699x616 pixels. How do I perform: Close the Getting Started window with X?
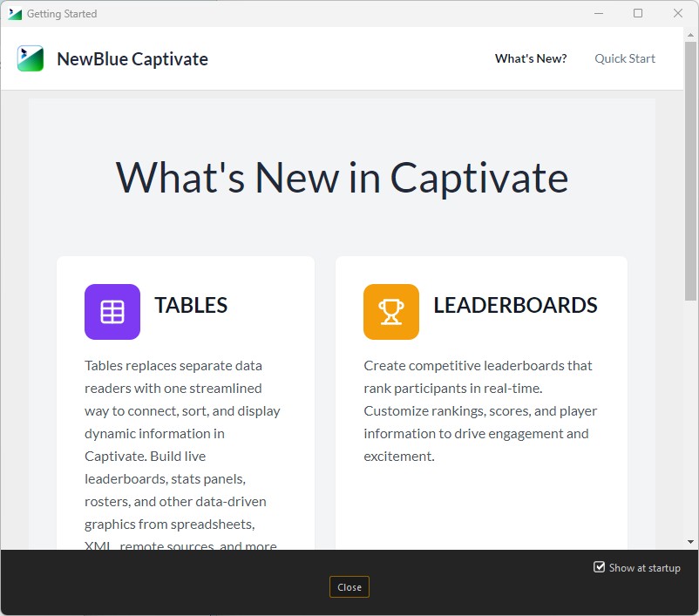pyautogui.click(x=677, y=13)
